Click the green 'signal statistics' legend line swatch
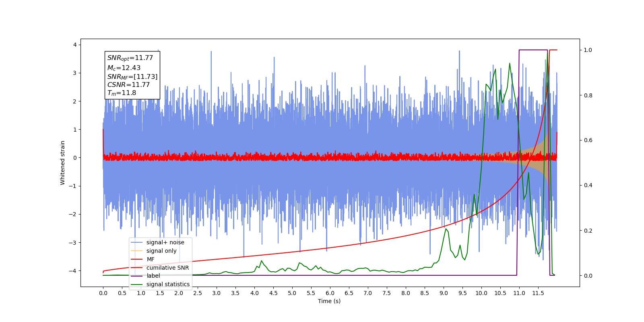This screenshot has height=322, width=644. [x=137, y=284]
